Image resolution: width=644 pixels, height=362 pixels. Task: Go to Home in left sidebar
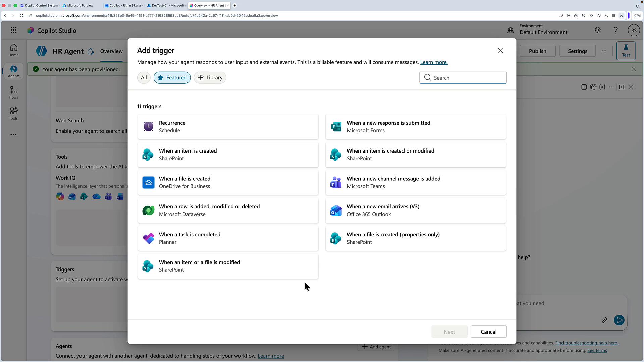(13, 50)
